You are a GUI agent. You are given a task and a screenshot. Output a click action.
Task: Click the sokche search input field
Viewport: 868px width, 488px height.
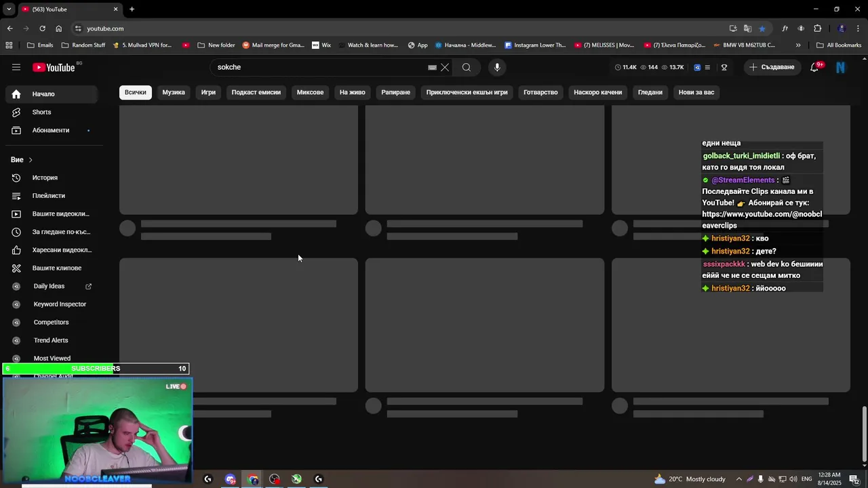319,67
